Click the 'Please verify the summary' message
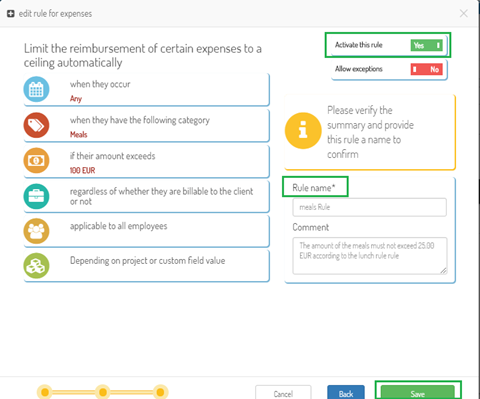The width and height of the screenshot is (480, 399). click(x=370, y=132)
